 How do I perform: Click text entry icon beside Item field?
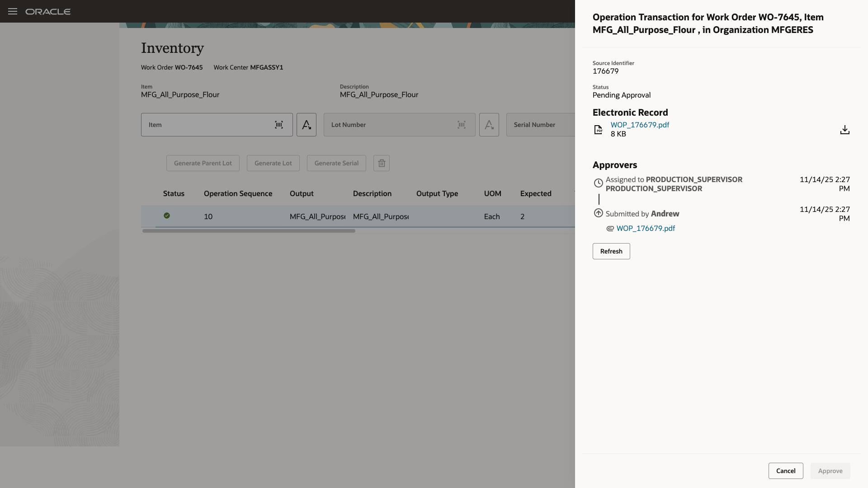tap(307, 125)
